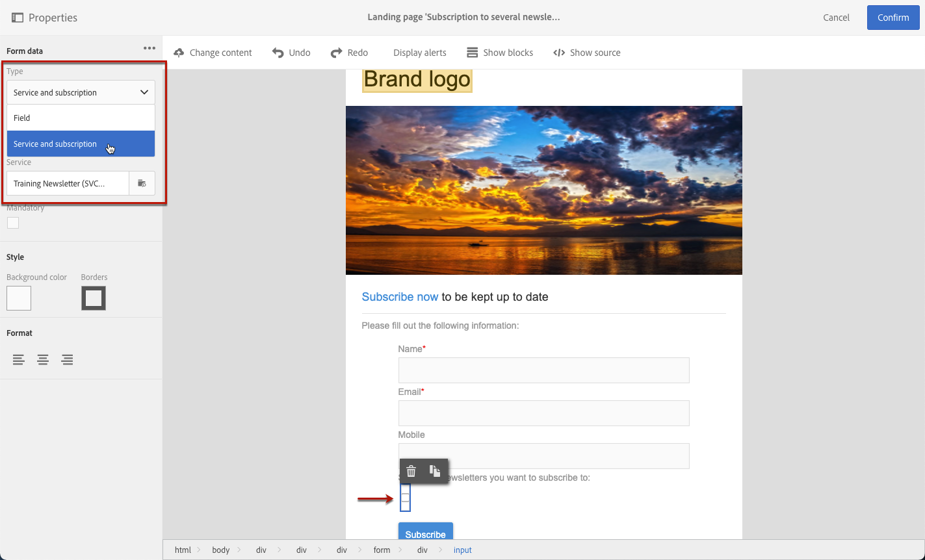
Task: Select input in breadcrumb path
Action: 463,550
